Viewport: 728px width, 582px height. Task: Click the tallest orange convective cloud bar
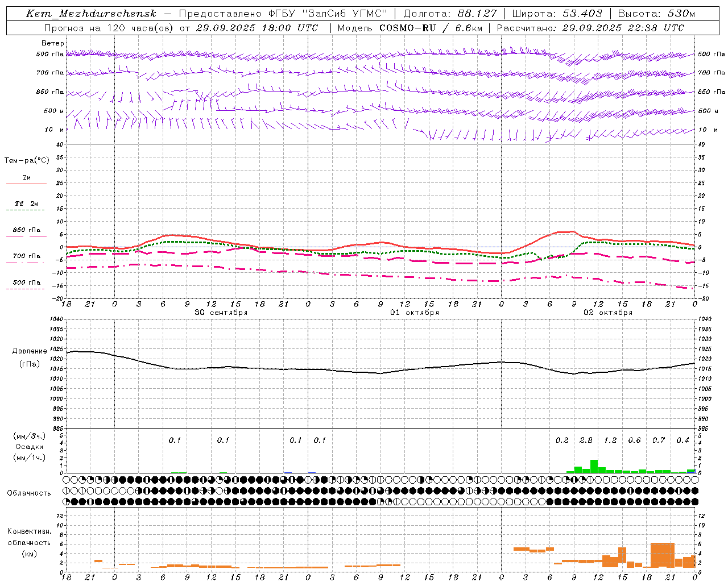coord(663,555)
